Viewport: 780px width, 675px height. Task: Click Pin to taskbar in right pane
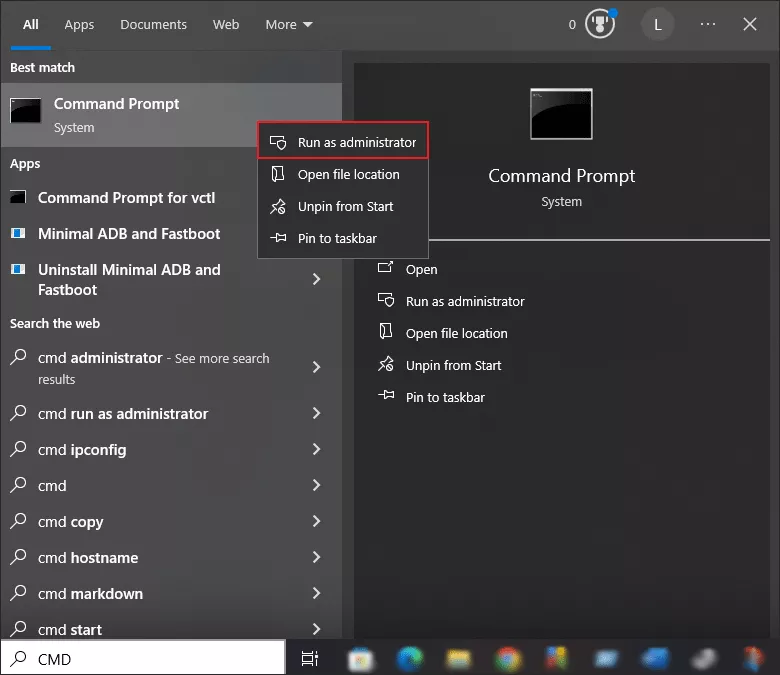[445, 397]
